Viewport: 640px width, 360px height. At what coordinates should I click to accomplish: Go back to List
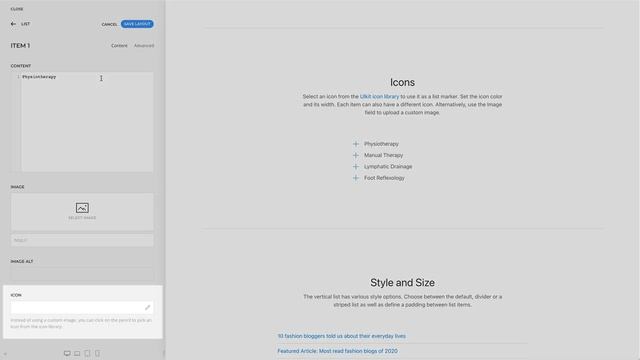point(25,24)
